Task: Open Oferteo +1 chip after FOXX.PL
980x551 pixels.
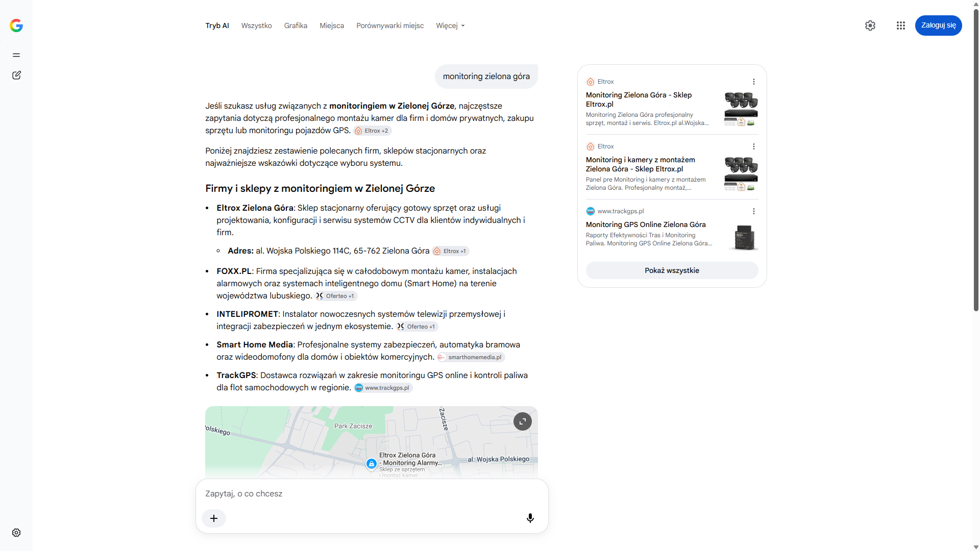Action: point(336,296)
